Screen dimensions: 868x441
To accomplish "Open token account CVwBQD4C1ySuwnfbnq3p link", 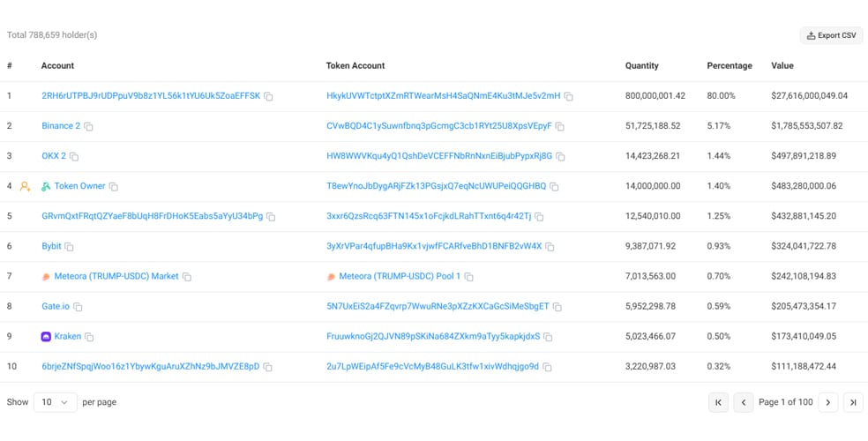I will pyautogui.click(x=439, y=125).
